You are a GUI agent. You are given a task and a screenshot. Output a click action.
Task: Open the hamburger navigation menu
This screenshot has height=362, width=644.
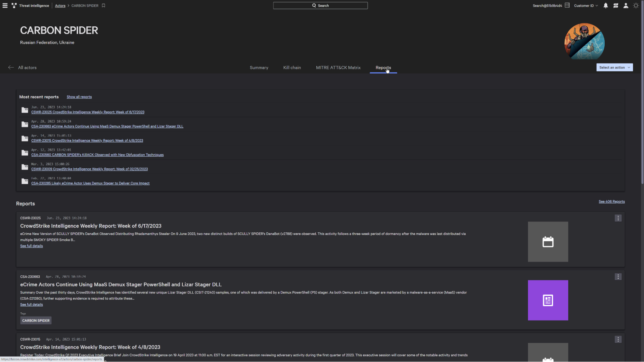tap(5, 5)
